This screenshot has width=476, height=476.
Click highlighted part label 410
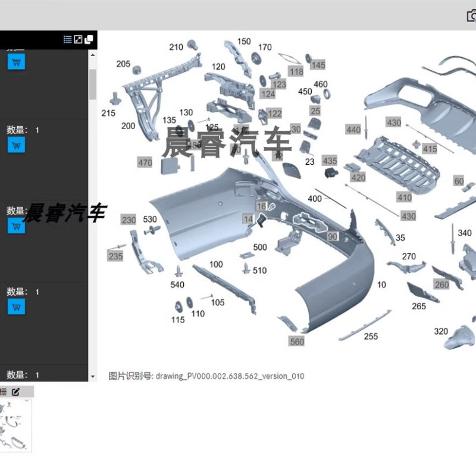click(x=405, y=198)
